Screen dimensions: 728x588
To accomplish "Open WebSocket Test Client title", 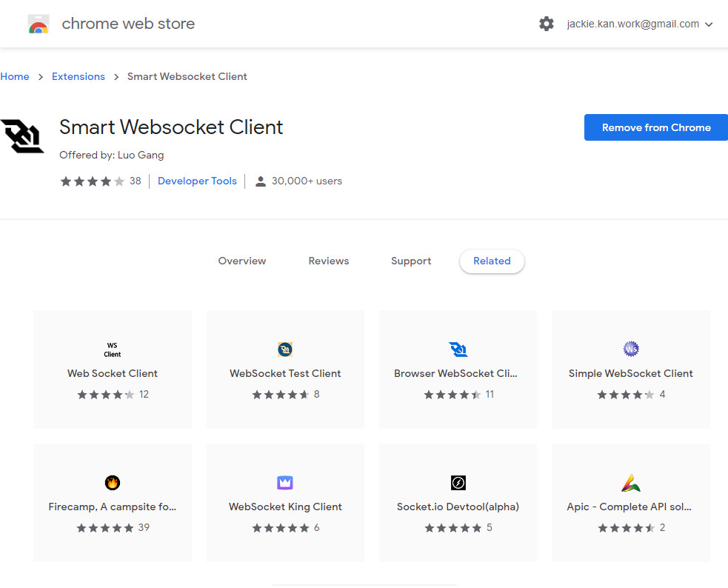I will click(285, 373).
